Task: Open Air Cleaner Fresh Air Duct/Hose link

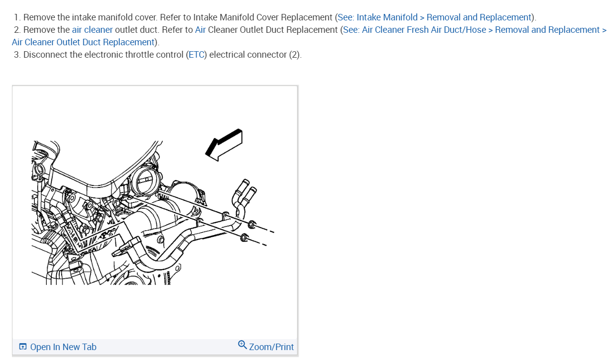Action: pos(424,30)
